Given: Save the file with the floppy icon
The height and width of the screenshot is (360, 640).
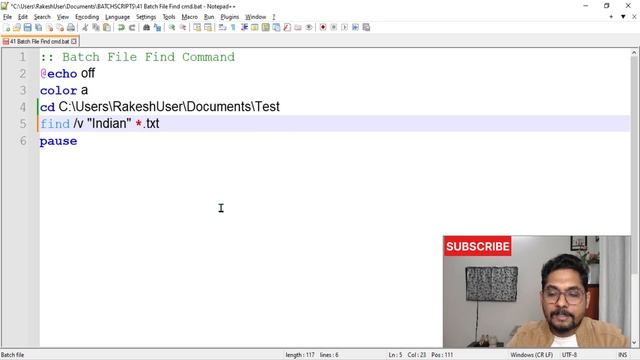Looking at the screenshot, I should click(x=27, y=27).
